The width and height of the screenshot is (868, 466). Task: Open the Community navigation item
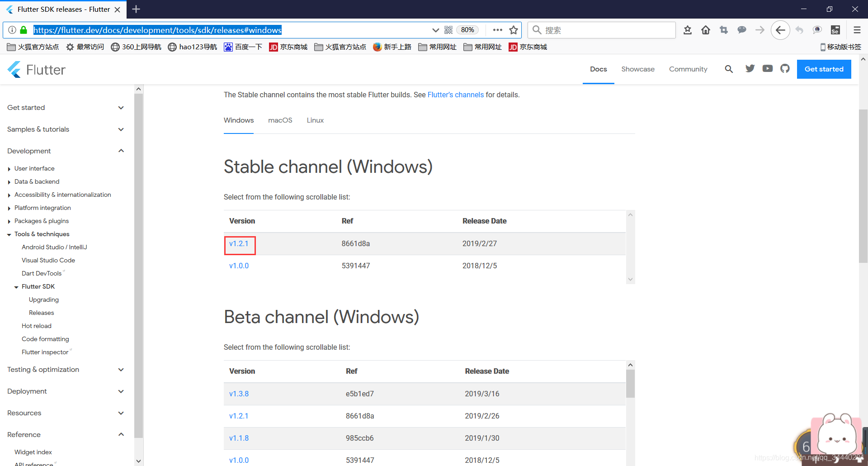(688, 69)
